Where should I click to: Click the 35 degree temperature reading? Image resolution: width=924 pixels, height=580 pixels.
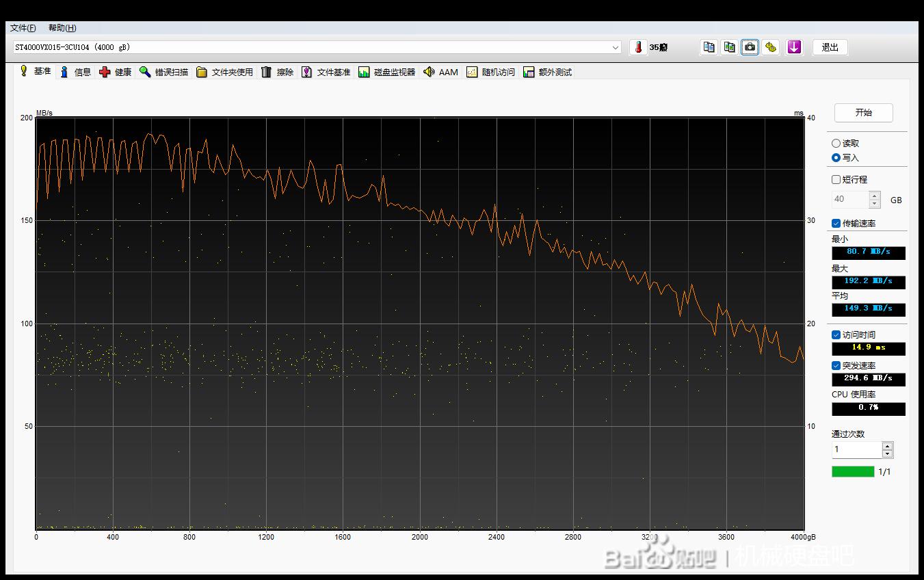pyautogui.click(x=659, y=48)
